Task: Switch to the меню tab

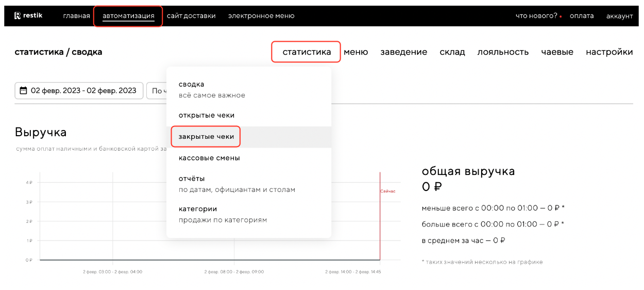Action: pyautogui.click(x=355, y=52)
